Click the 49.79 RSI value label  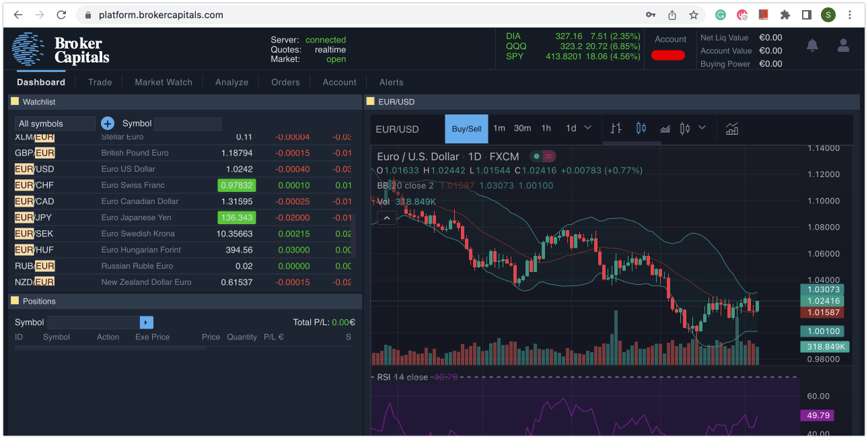pyautogui.click(x=817, y=415)
